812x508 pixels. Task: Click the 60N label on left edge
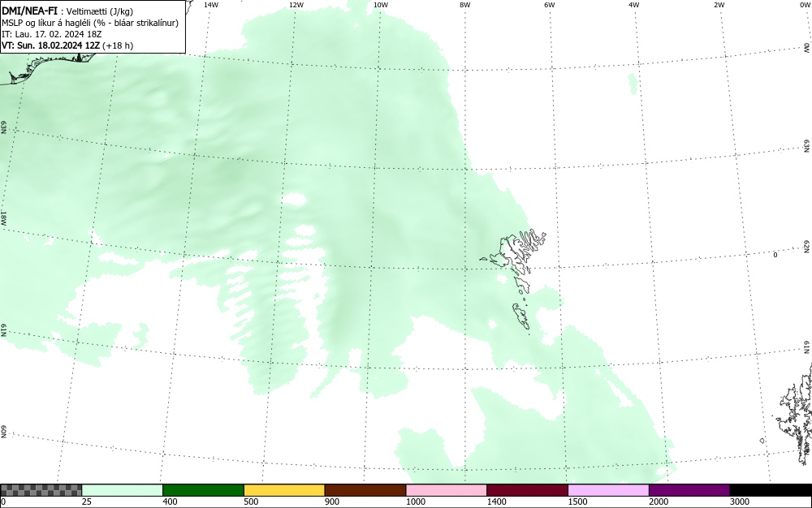click(x=3, y=433)
